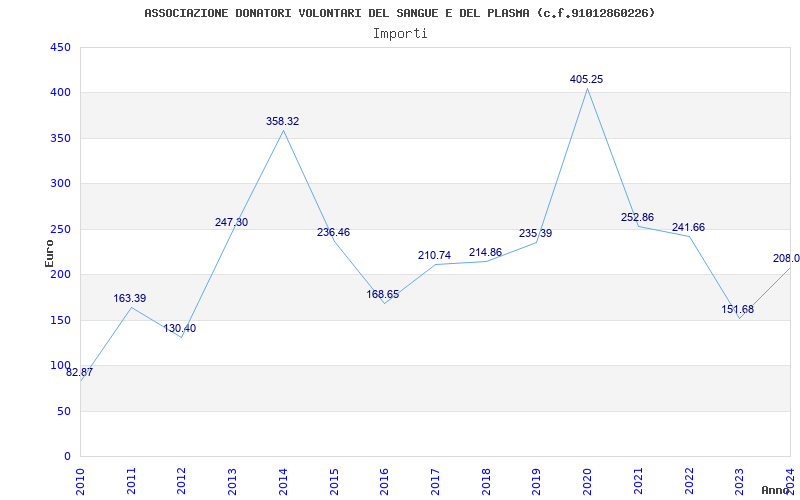Click the 2022 x-axis tick label
This screenshot has width=800, height=500.
click(688, 482)
